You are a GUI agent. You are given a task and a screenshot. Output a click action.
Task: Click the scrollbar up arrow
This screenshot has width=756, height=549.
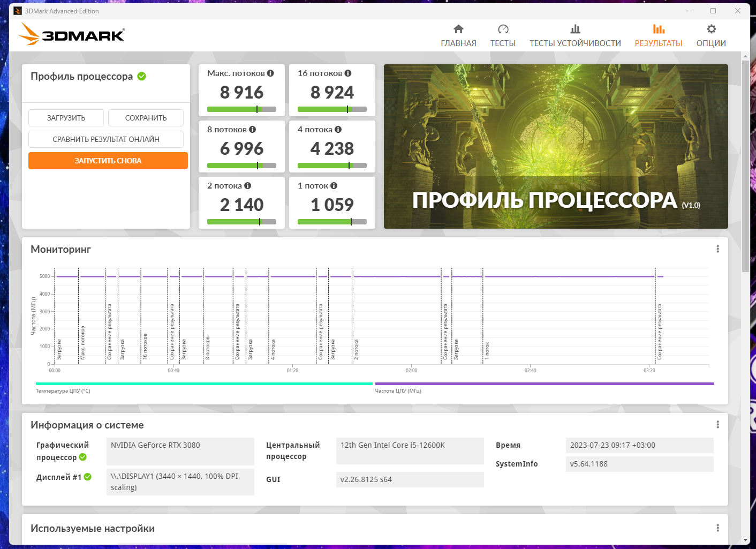coord(746,56)
